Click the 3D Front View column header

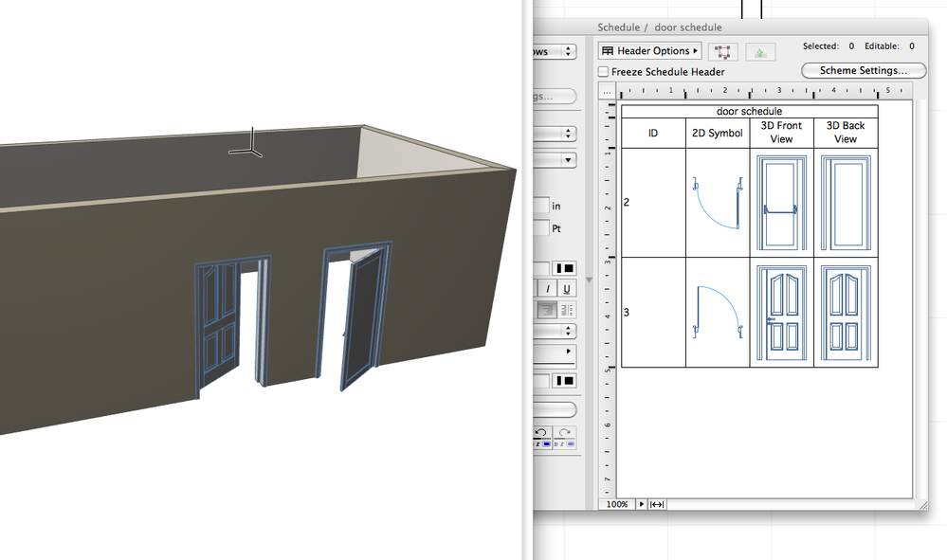[781, 132]
